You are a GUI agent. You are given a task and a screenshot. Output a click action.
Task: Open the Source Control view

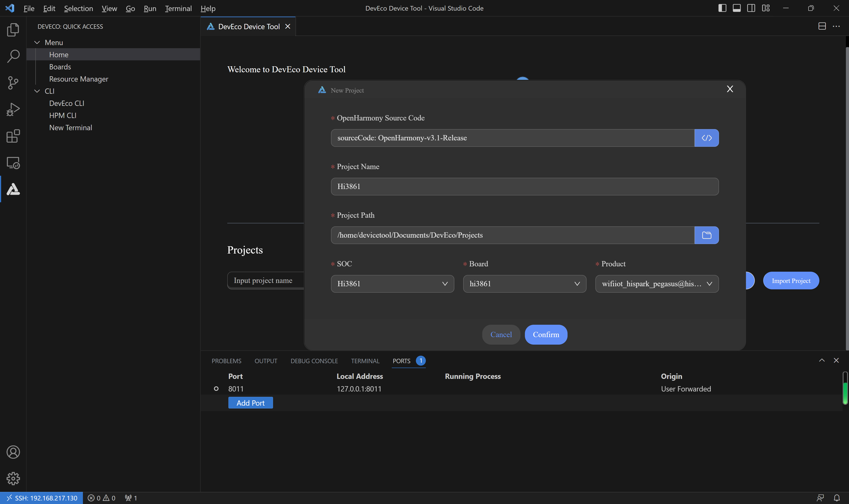click(13, 82)
